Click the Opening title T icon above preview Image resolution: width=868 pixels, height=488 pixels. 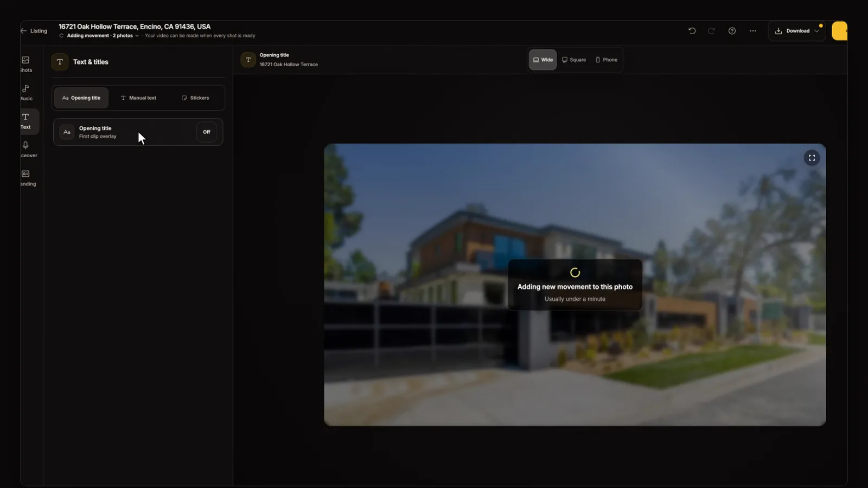248,60
